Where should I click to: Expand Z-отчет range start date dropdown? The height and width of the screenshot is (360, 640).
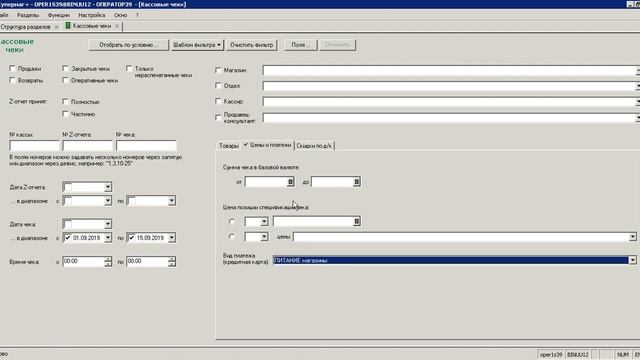coord(108,201)
